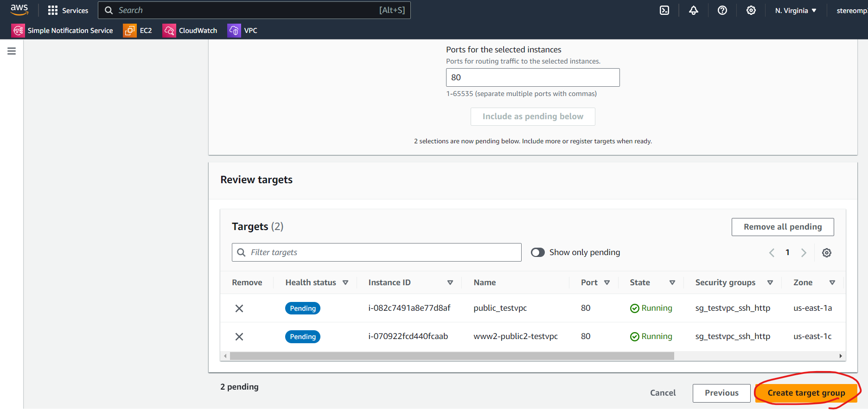Select instance ID i-082c7491a8e77d8af
The height and width of the screenshot is (410, 868).
coord(409,308)
